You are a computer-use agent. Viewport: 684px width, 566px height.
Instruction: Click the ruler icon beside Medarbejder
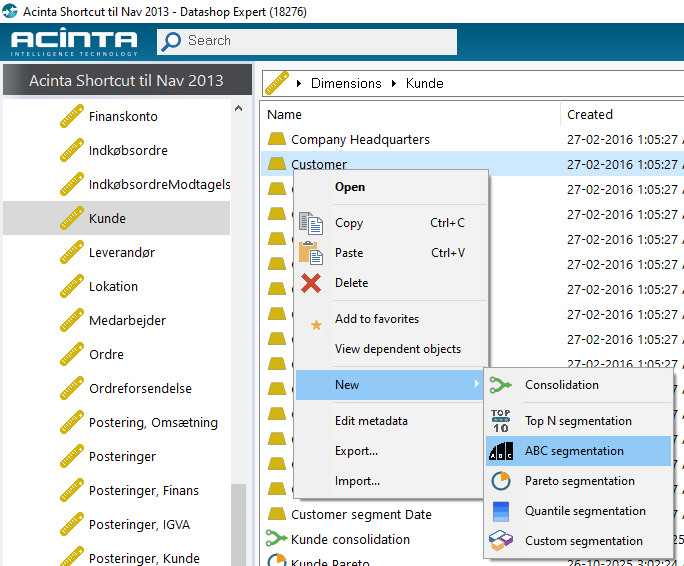coord(72,320)
